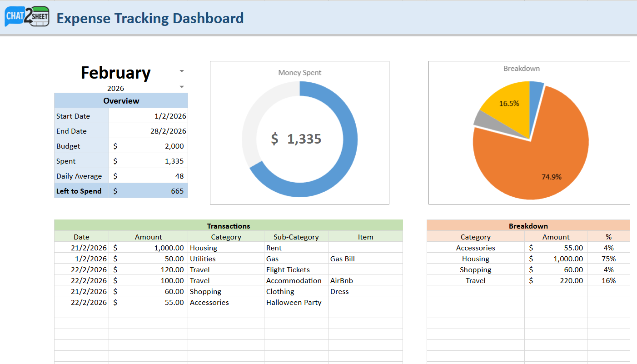Viewport: 637px width, 364px height.
Task: Click the Start Date value 1/2/2026
Action: click(x=148, y=116)
